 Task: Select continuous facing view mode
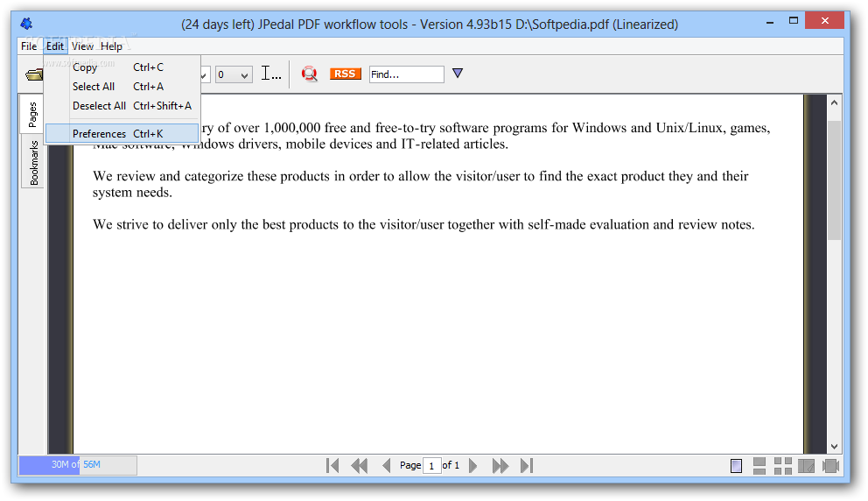pos(783,466)
